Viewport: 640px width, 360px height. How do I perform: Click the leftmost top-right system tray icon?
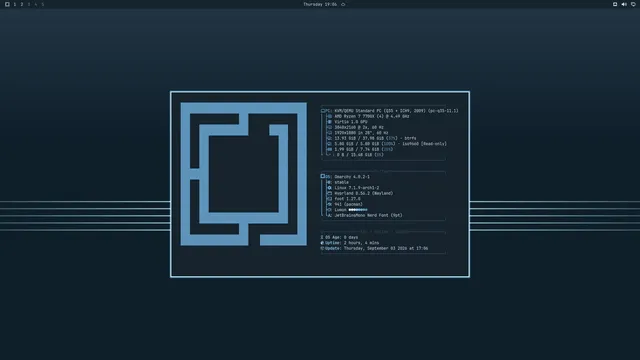coord(615,4)
